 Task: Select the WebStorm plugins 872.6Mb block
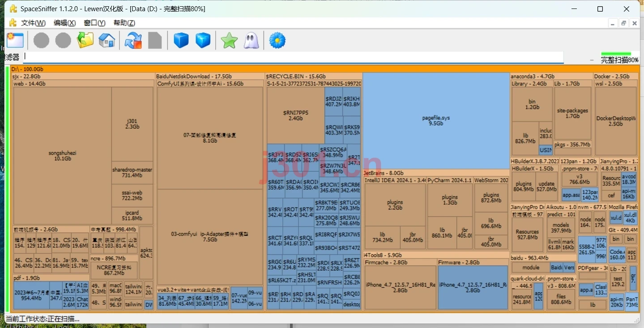tap(491, 198)
